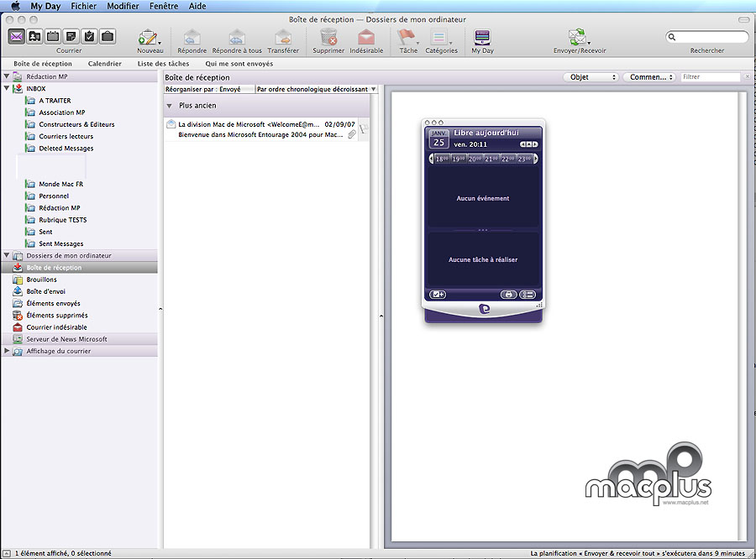Click the Boîte de réception favorites link
Image resolution: width=756 pixels, height=559 pixels.
click(43, 64)
